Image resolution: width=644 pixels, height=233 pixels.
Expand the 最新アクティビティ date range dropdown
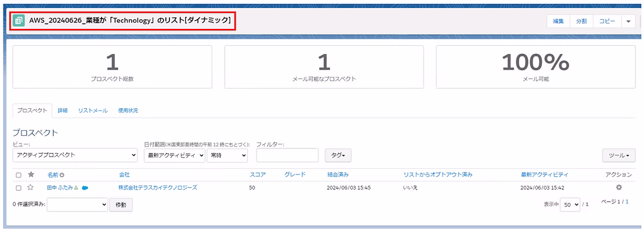[175, 155]
